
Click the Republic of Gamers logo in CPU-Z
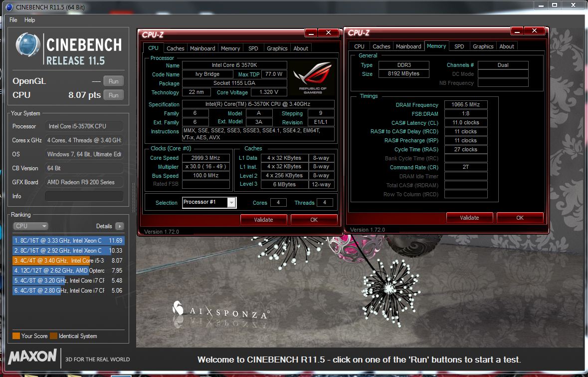pyautogui.click(x=313, y=78)
